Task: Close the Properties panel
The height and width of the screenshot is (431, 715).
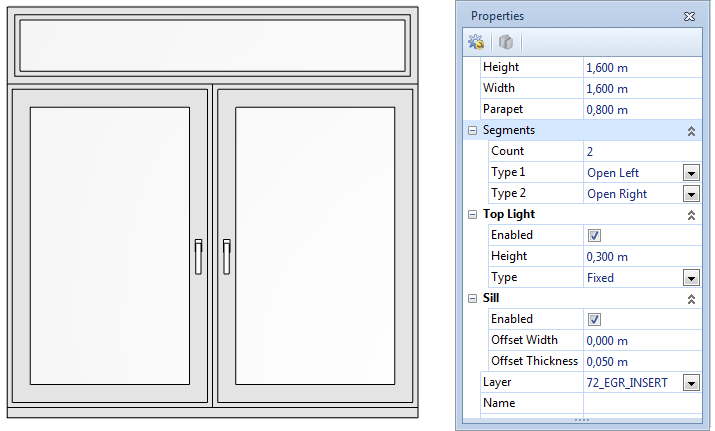Action: [x=689, y=16]
